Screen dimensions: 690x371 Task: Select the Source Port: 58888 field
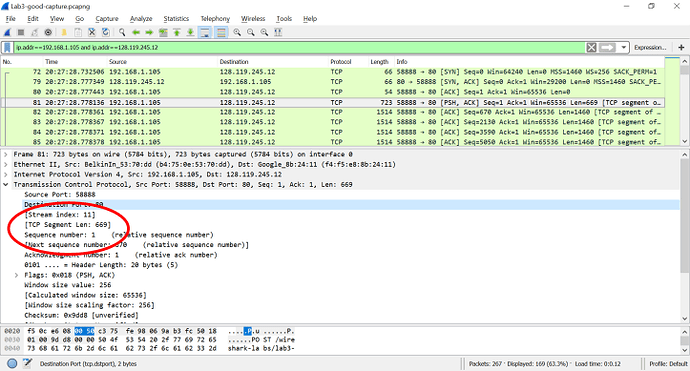click(x=60, y=195)
